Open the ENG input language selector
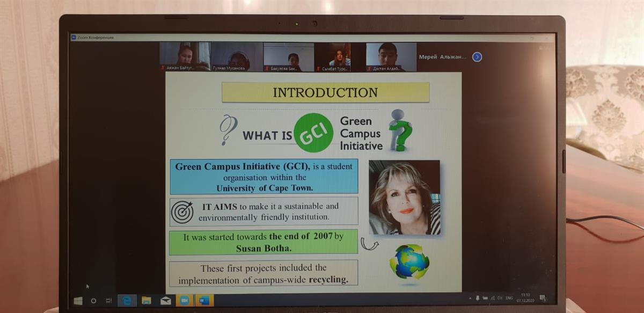Viewport: 644px width, 313px height. click(509, 298)
